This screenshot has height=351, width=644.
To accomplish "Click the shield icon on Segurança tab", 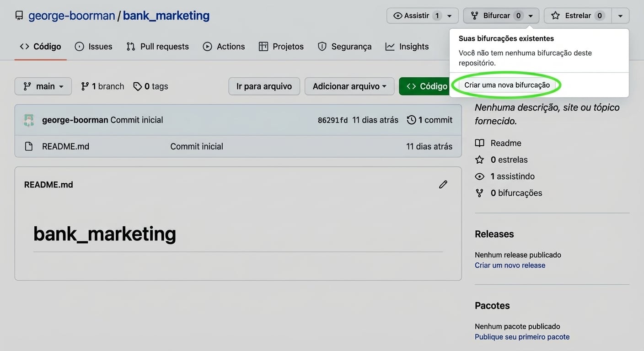I will point(322,47).
